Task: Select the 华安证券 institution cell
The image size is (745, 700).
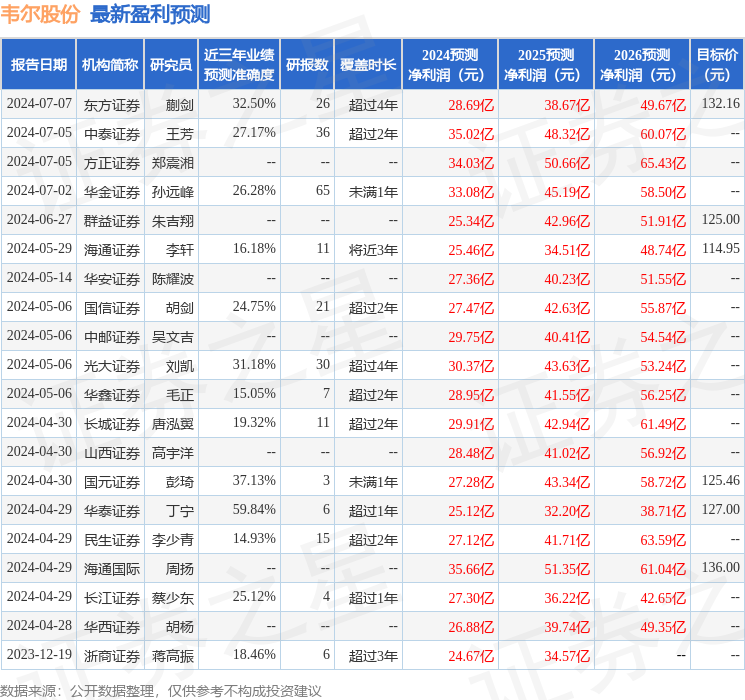Action: click(112, 279)
